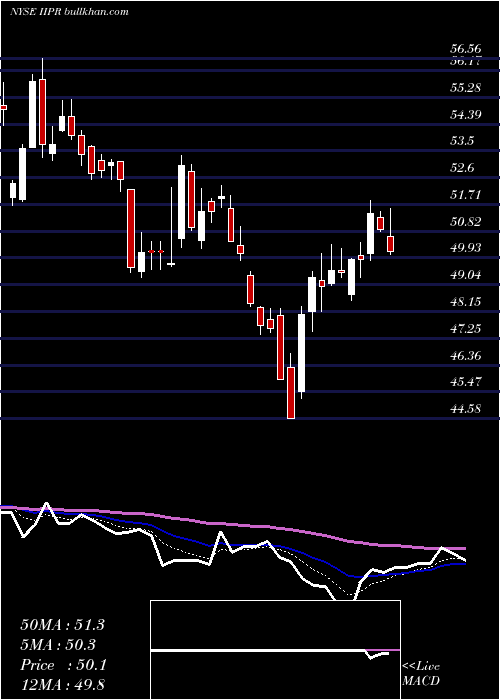
Task: Click the Price : 50.1 readout
Action: coord(63,665)
